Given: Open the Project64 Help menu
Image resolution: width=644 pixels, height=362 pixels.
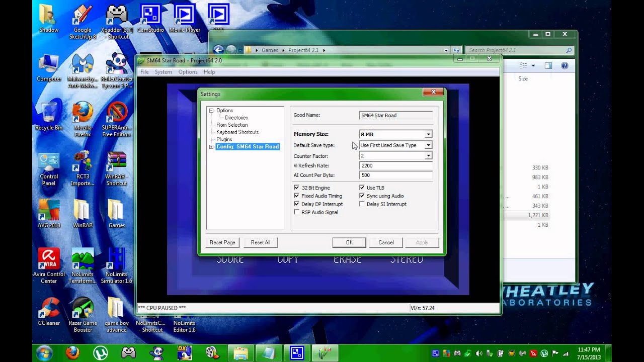Looking at the screenshot, I should pos(209,72).
